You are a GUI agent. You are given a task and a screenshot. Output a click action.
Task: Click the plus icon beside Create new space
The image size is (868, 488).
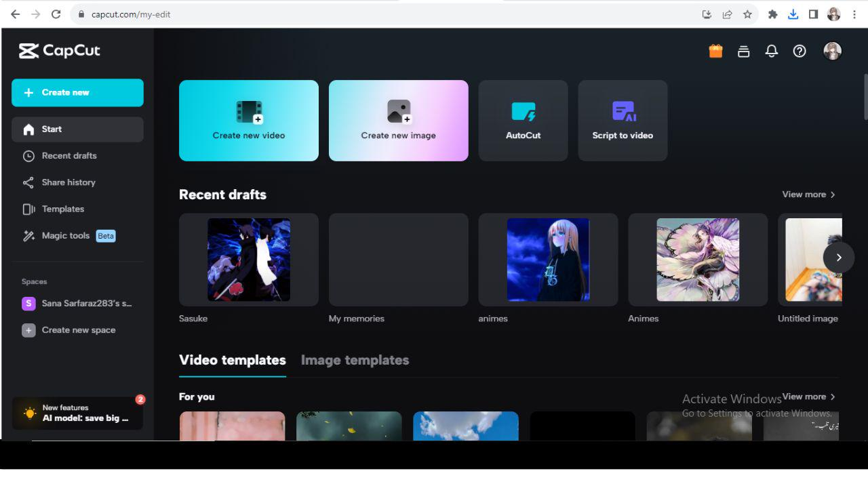coord(28,330)
